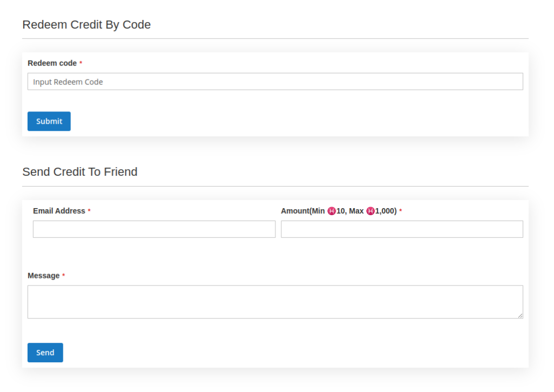This screenshot has width=554, height=392.
Task: Click the divider under Redeem Credit By Code
Action: click(275, 39)
